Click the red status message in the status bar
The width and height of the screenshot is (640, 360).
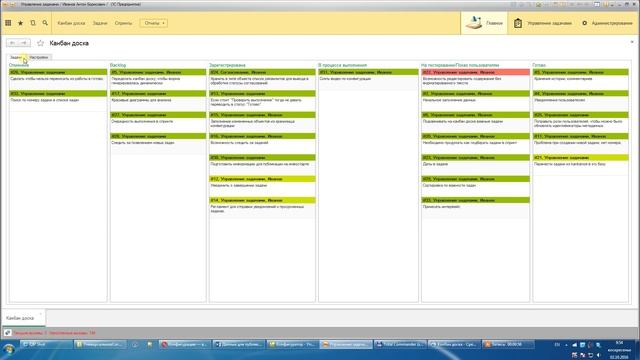[54, 333]
